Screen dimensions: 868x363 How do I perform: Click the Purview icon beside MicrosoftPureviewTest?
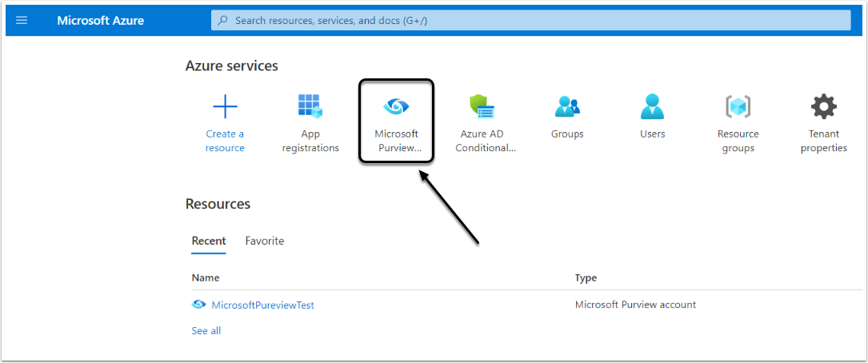coord(198,305)
